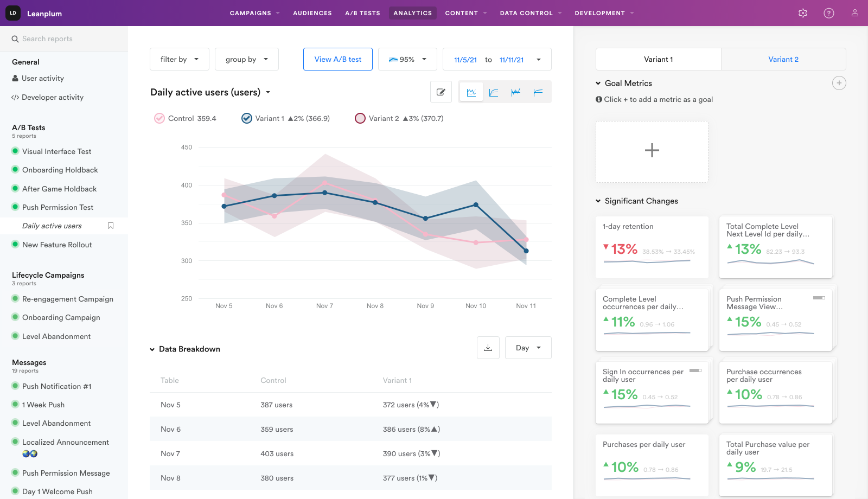Click the View A/B test button
The width and height of the screenshot is (868, 499).
[337, 59]
